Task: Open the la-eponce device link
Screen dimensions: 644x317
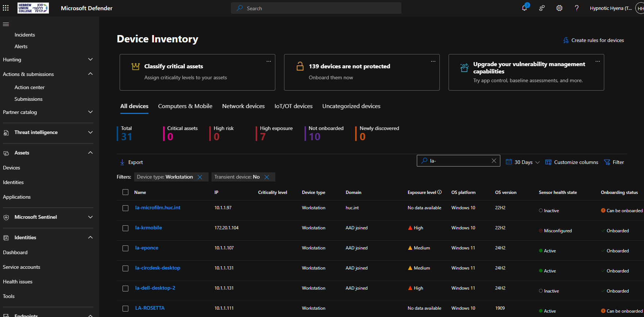Action: [x=147, y=248]
